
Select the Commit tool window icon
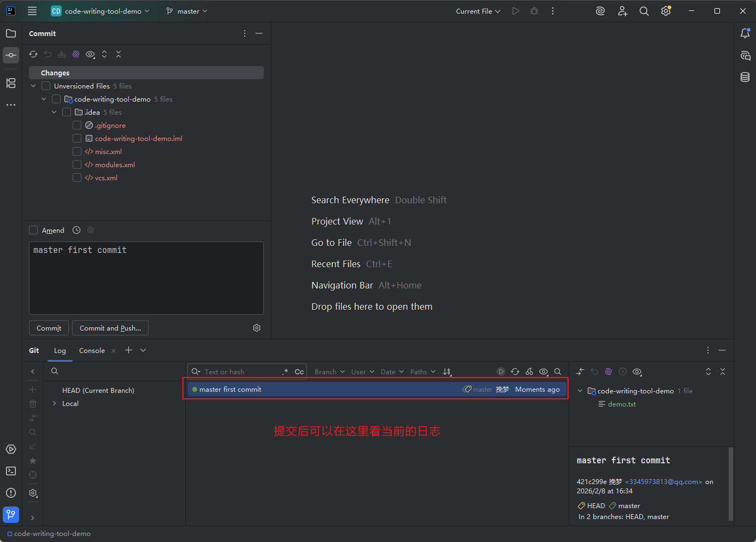[x=11, y=55]
